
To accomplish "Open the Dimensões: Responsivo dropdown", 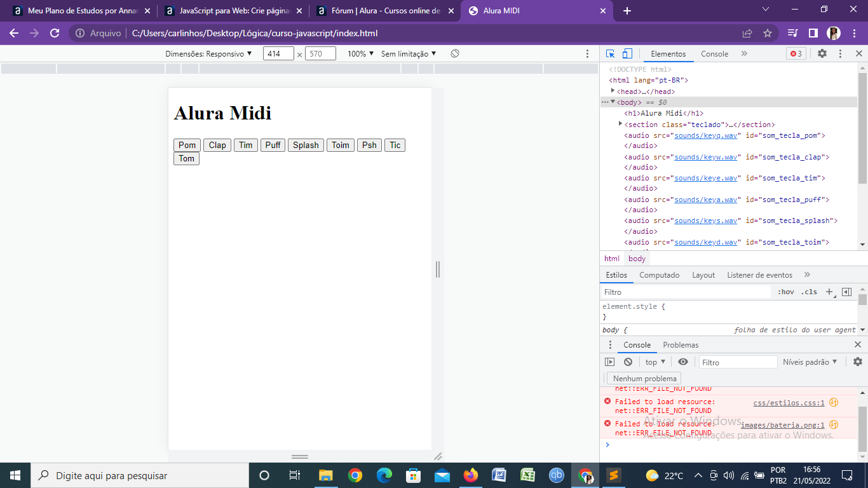I will [208, 54].
